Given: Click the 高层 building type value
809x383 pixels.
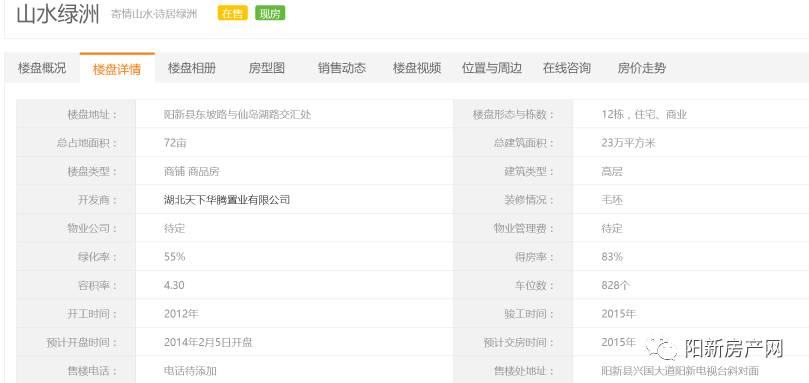Looking at the screenshot, I should (612, 171).
